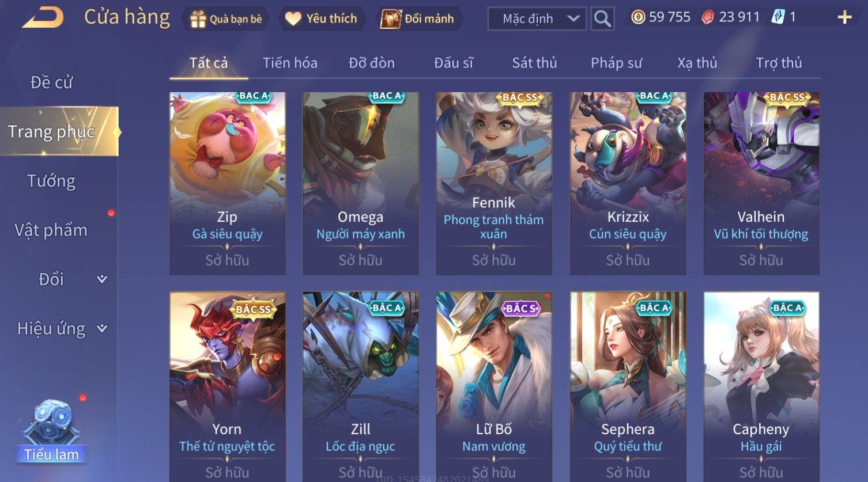
Task: Open the Mặc định sort dropdown
Action: coord(537,18)
